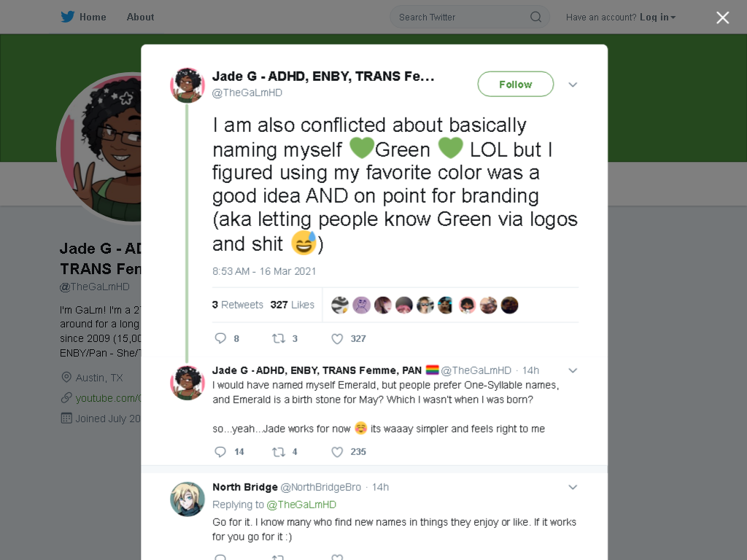The image size is (747, 560).
Task: Click the reply icon showing 14 replies
Action: click(220, 452)
